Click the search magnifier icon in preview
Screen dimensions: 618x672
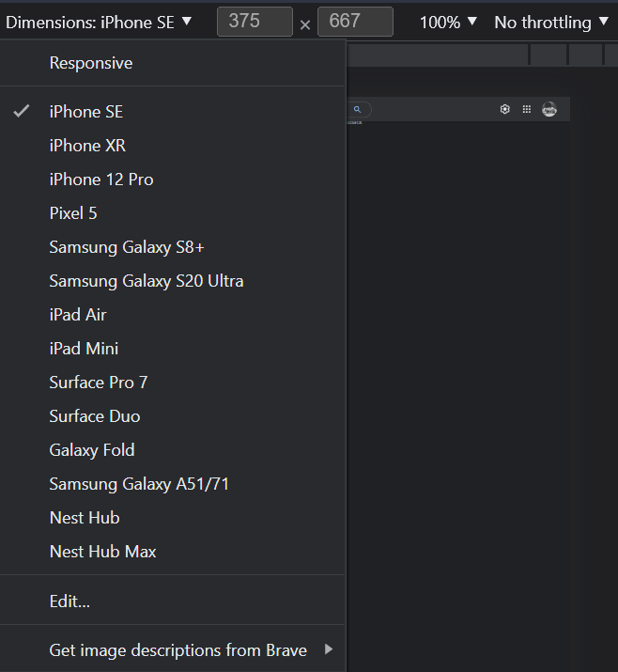tap(357, 110)
